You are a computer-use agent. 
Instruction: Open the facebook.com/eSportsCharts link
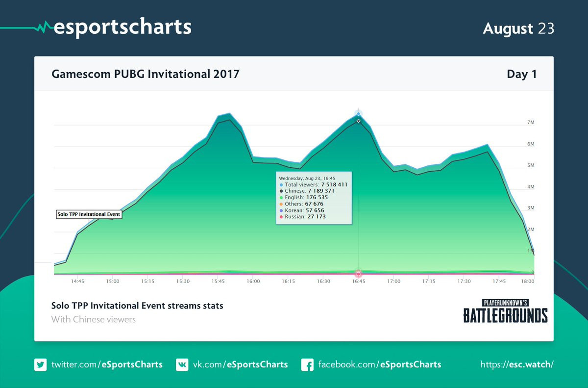pos(380,364)
